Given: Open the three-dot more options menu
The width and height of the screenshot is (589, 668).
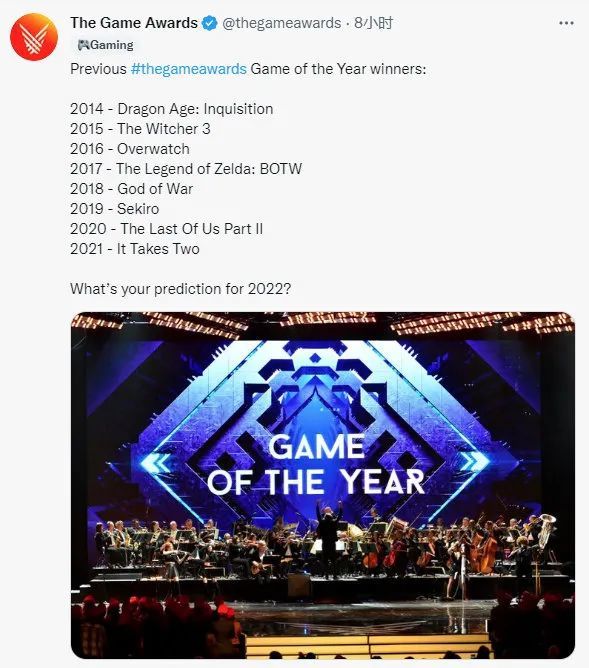Looking at the screenshot, I should pos(566,23).
